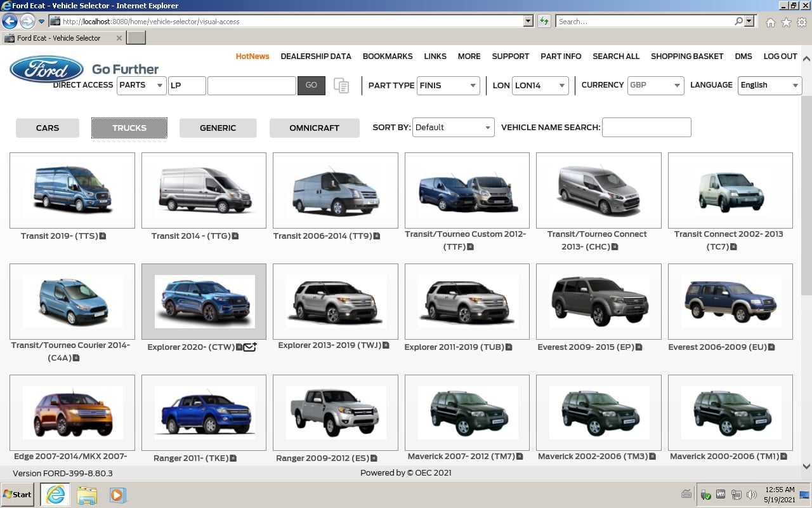Select the OMNICRAFT category tab
The image size is (812, 508).
pos(315,128)
